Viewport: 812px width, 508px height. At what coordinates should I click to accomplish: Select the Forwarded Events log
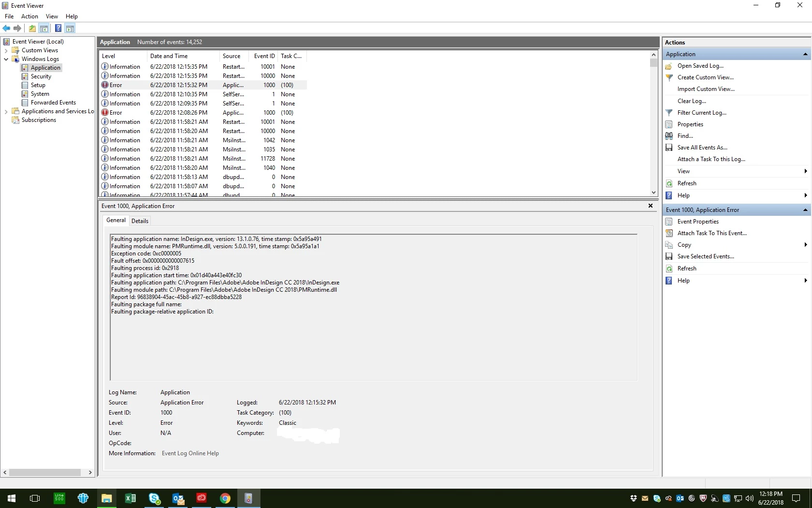coord(53,103)
